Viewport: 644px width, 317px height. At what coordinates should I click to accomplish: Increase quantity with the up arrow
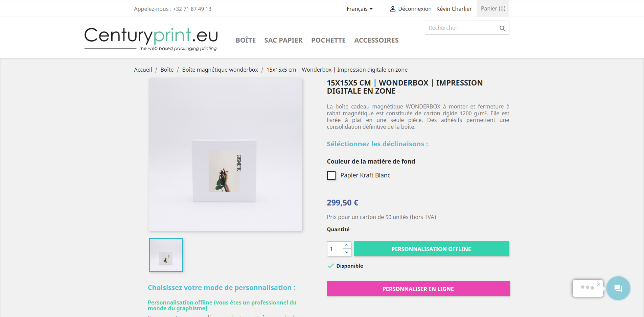[x=347, y=245]
